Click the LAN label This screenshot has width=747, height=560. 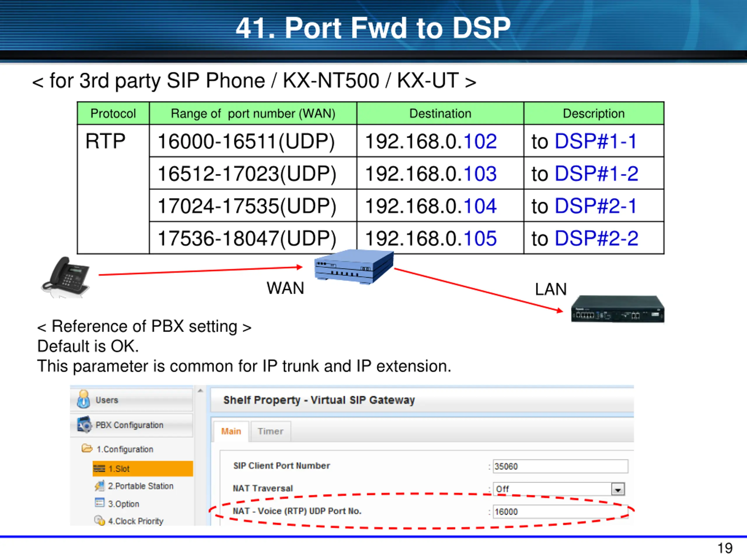point(551,289)
